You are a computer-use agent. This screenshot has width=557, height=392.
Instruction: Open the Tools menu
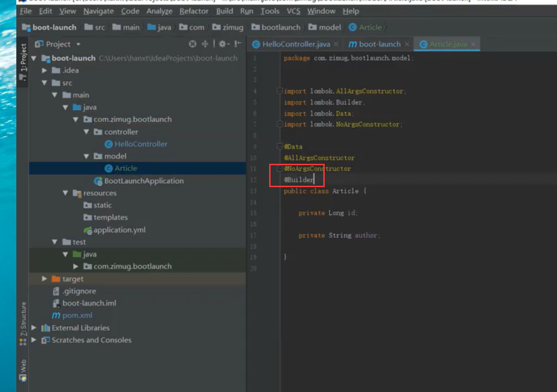(x=270, y=11)
